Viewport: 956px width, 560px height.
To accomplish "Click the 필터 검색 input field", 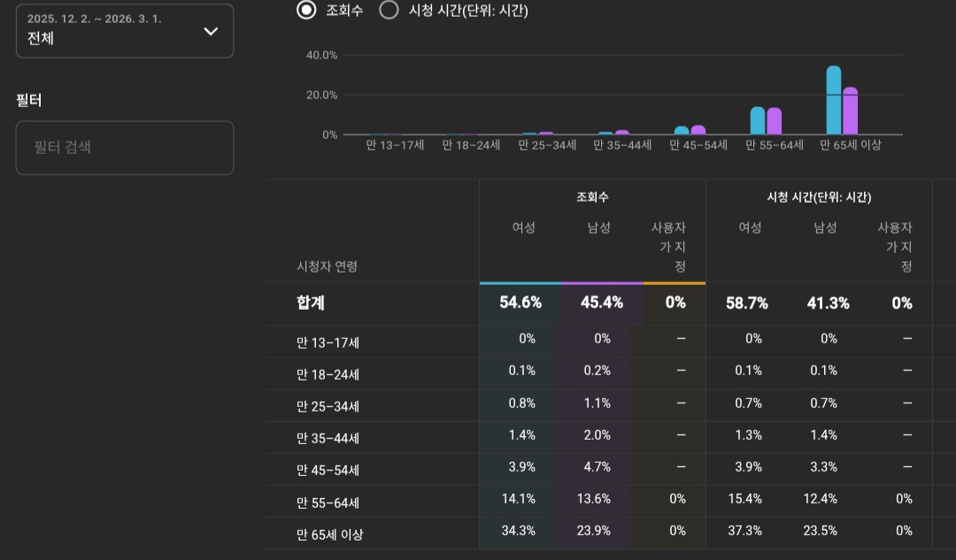I will coord(125,148).
